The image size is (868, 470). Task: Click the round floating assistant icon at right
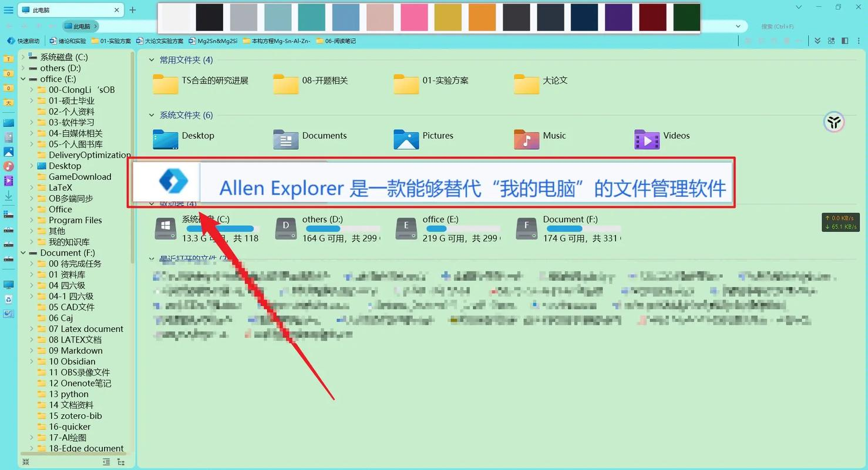pyautogui.click(x=834, y=122)
